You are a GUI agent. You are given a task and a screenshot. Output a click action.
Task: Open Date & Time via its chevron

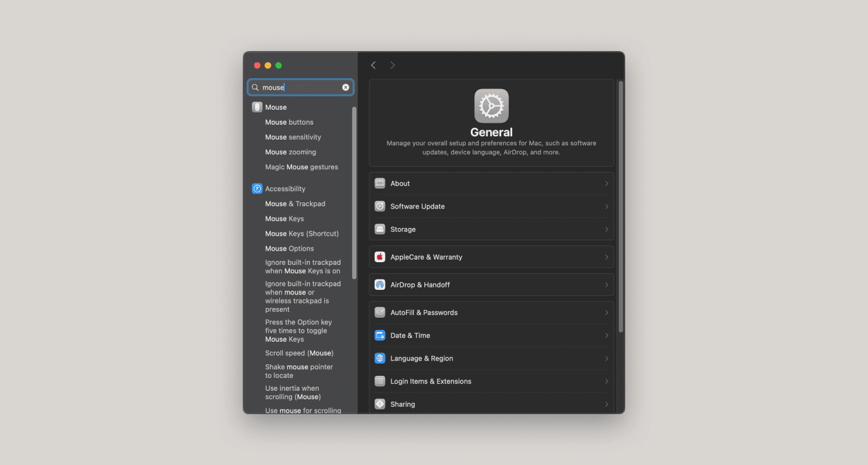click(606, 336)
